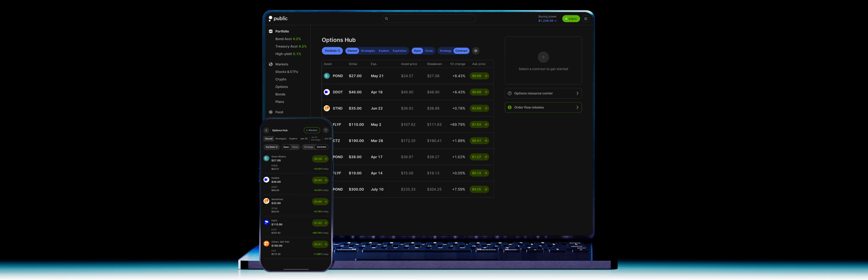The image size is (868, 280).
Task: Click the Public logo in the header
Action: click(x=278, y=19)
